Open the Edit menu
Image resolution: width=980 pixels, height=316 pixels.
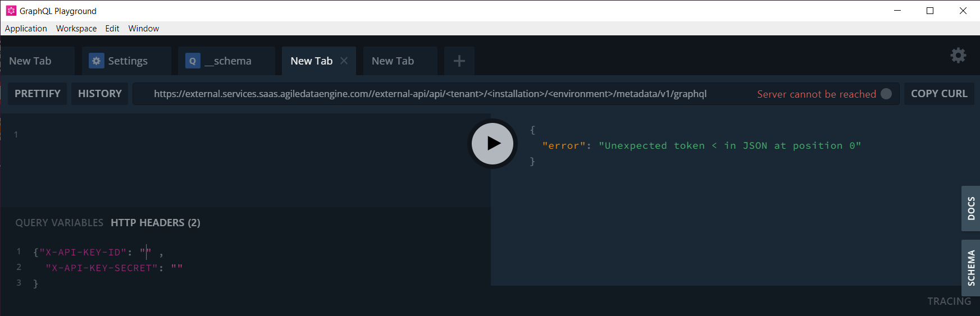(112, 29)
